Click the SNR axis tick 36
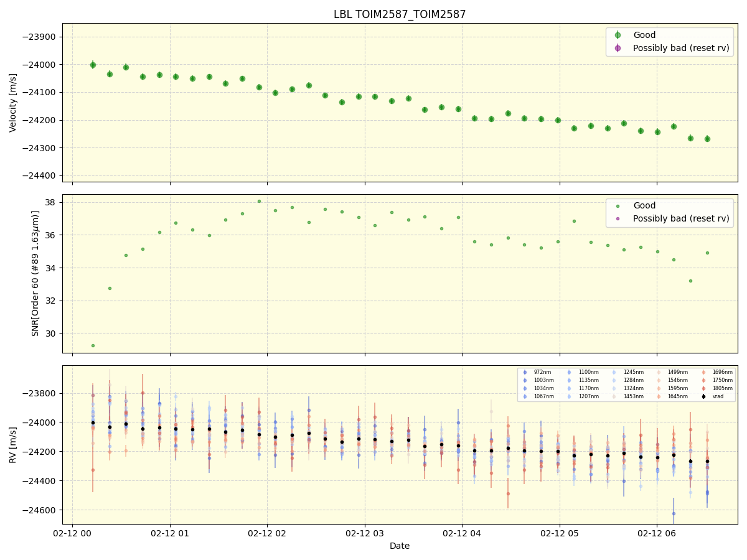Image resolution: width=747 pixels, height=560 pixels. coord(51,235)
